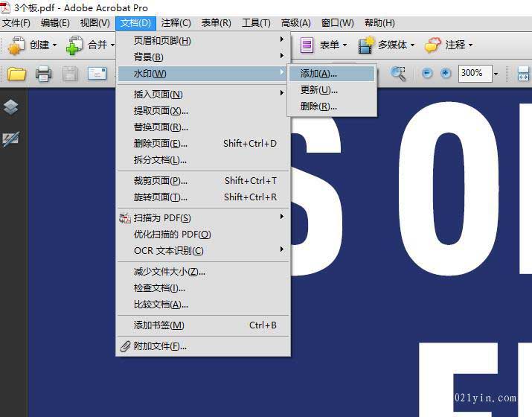Click the Multimedia film icon
This screenshot has width=532, height=417.
coord(366,45)
